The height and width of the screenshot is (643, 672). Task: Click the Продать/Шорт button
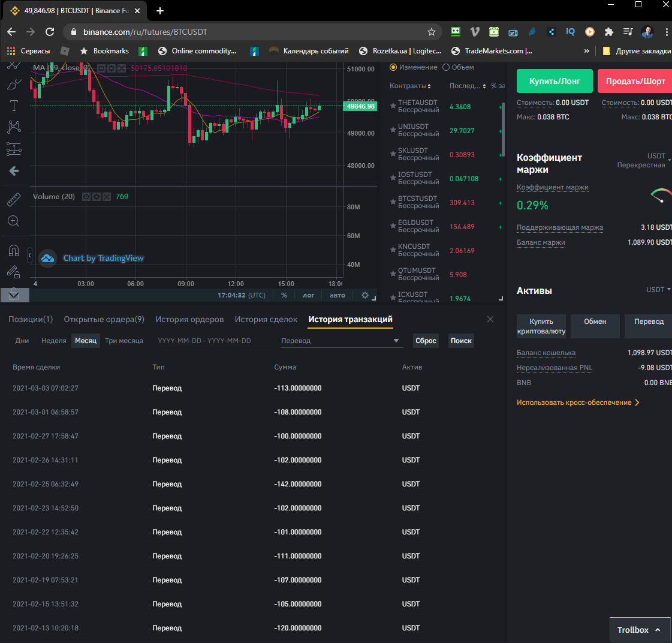pyautogui.click(x=635, y=81)
